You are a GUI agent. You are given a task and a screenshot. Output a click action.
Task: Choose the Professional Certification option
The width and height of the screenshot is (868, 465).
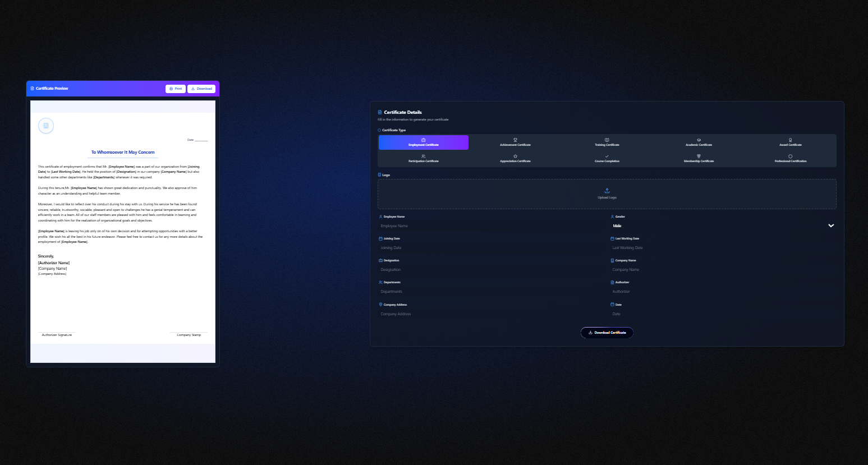coord(790,159)
